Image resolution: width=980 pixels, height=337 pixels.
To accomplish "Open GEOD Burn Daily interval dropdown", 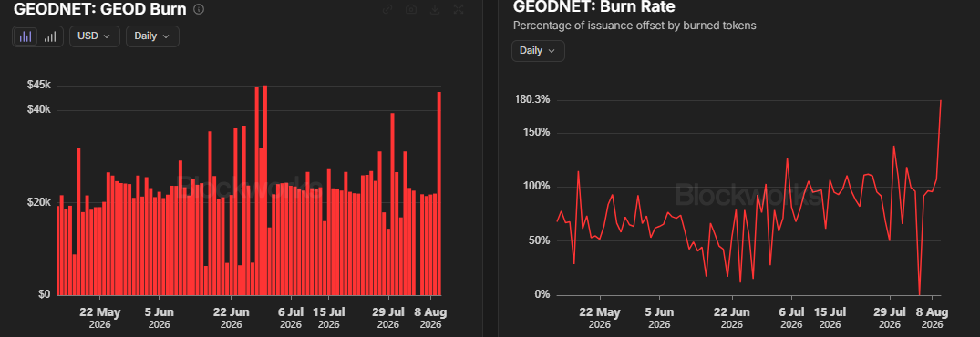I will pos(152,36).
